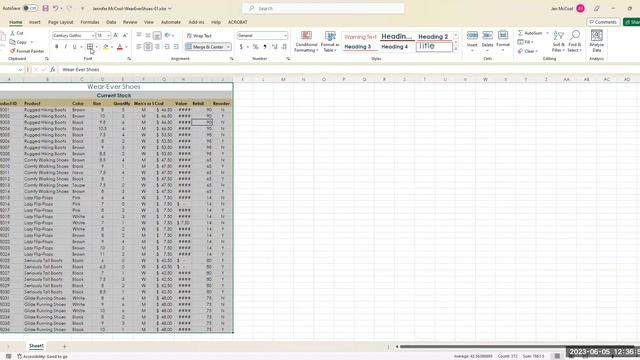Open the font name dropdown
640x360 pixels.
[x=93, y=36]
